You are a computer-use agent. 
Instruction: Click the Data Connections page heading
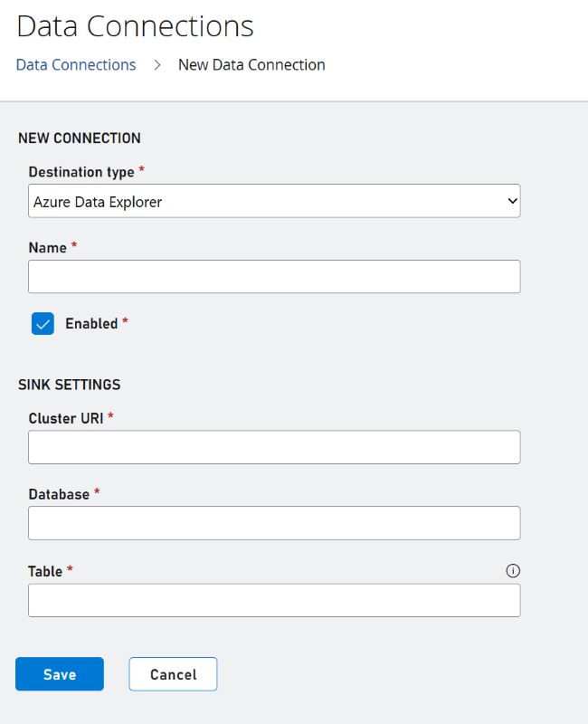[x=135, y=26]
